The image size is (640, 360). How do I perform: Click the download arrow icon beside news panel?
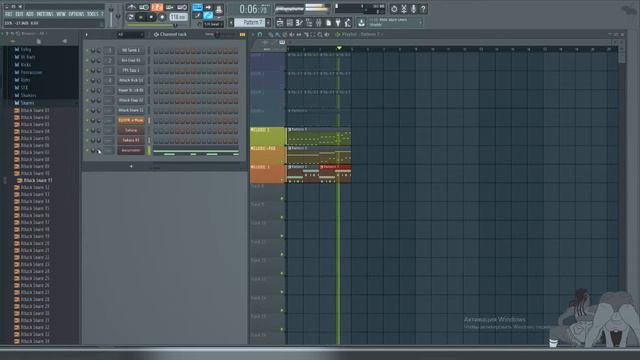click(x=361, y=22)
